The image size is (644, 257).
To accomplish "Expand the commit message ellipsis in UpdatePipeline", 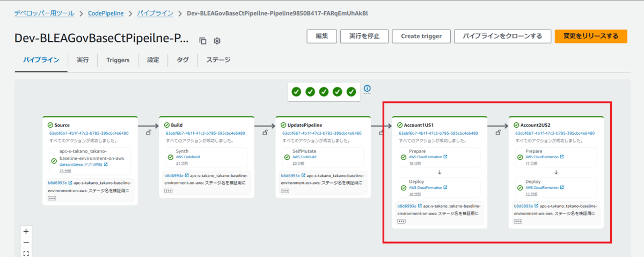I will [285, 190].
